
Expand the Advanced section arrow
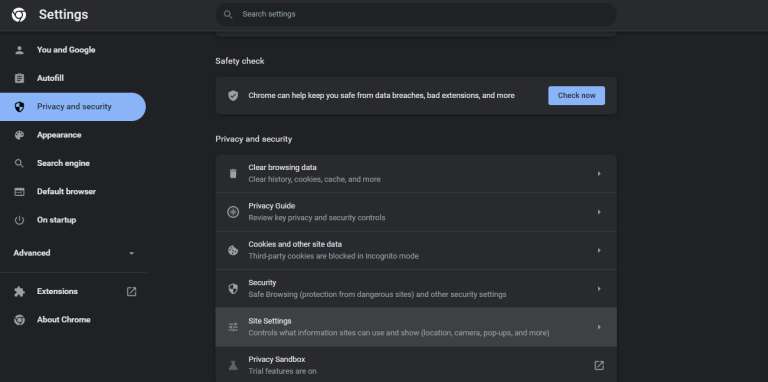click(131, 253)
